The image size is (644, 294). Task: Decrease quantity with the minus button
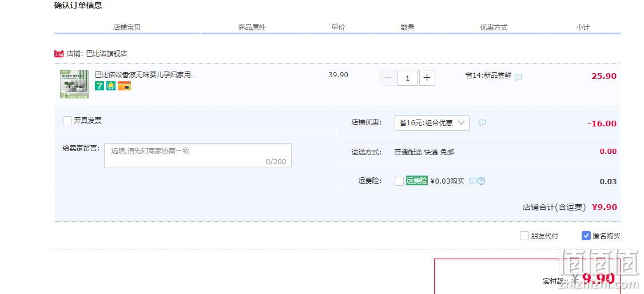coord(388,78)
